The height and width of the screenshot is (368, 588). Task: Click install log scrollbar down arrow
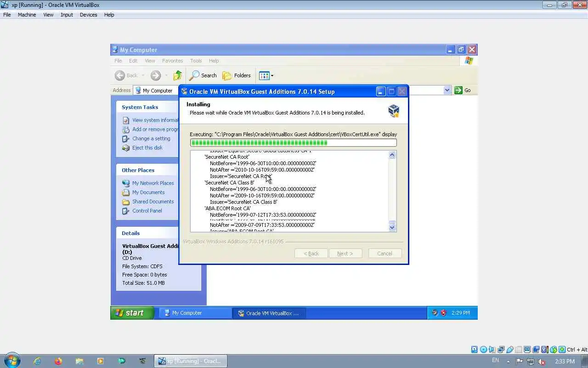tap(392, 227)
